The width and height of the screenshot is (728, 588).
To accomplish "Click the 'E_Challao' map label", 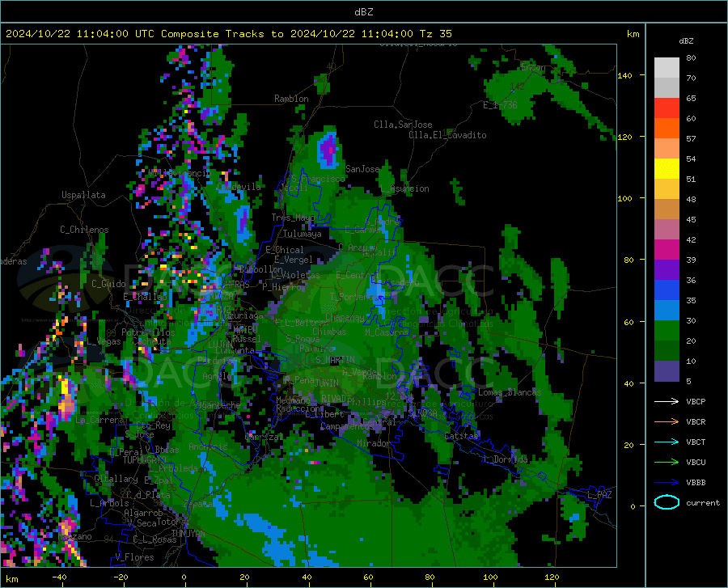I will [145, 297].
